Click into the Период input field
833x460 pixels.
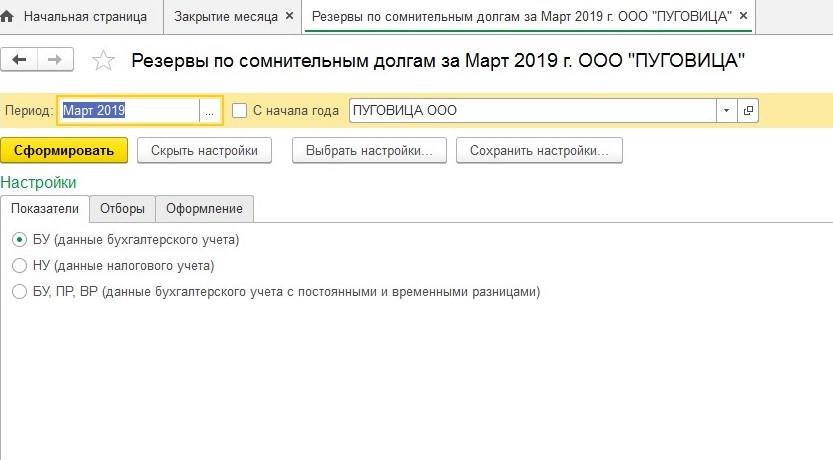coord(130,111)
